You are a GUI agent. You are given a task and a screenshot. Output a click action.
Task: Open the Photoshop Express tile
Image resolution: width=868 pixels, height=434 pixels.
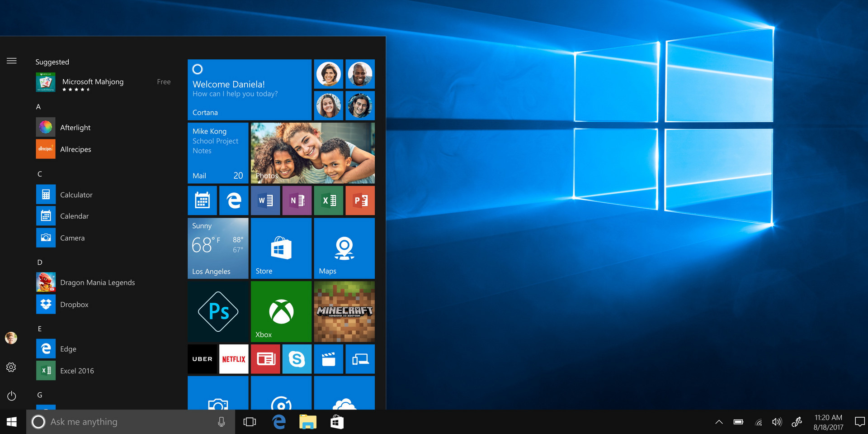tap(218, 311)
